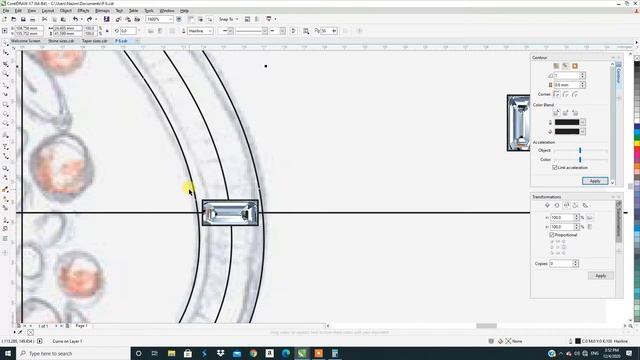Click the Cut scissors icon in toolbar
The width and height of the screenshot is (640, 360).
[x=44, y=19]
